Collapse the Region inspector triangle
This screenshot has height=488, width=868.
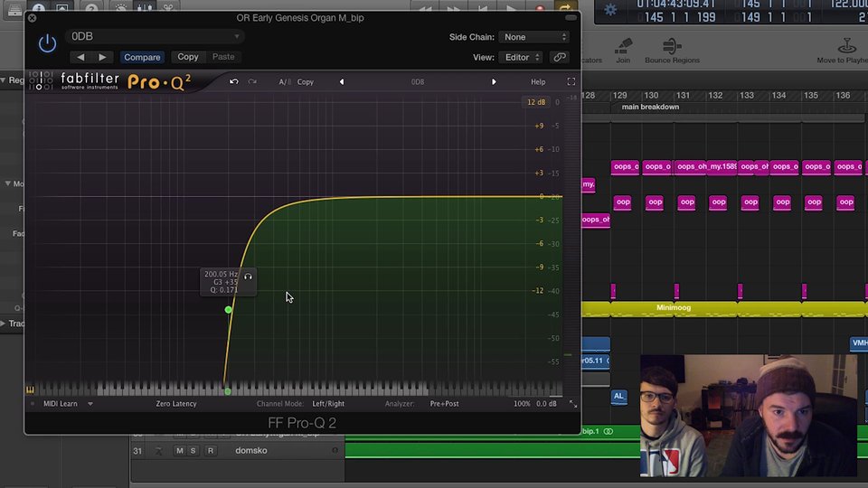click(x=4, y=80)
